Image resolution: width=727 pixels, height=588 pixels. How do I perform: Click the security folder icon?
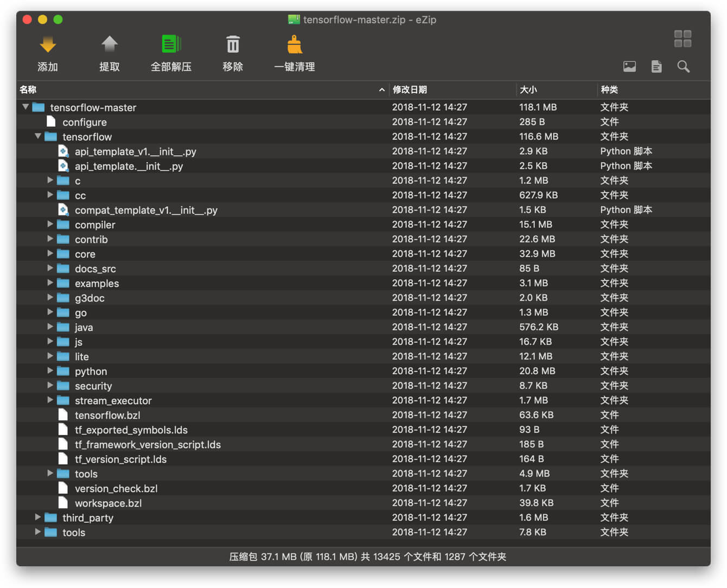click(63, 385)
